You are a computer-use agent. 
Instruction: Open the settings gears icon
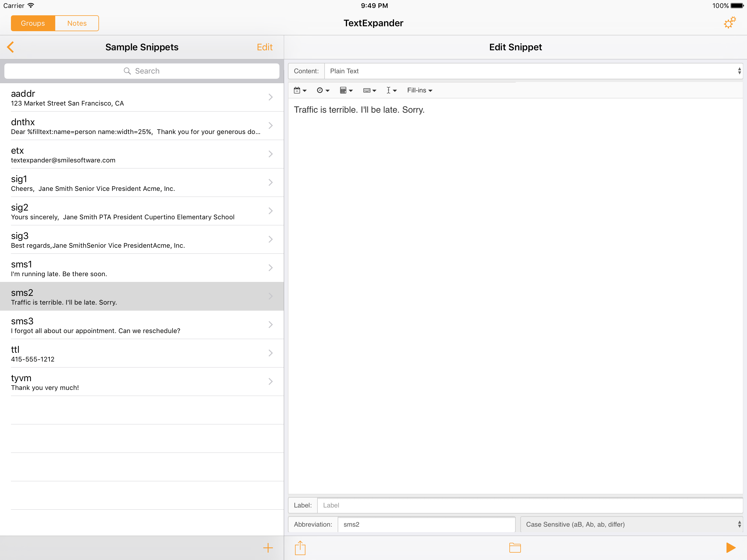coord(730,23)
